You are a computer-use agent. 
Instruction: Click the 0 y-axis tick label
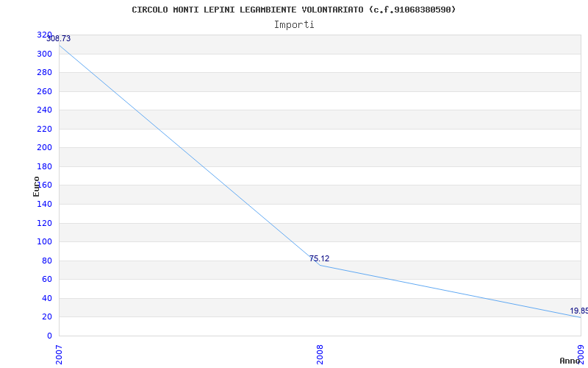pos(49,336)
